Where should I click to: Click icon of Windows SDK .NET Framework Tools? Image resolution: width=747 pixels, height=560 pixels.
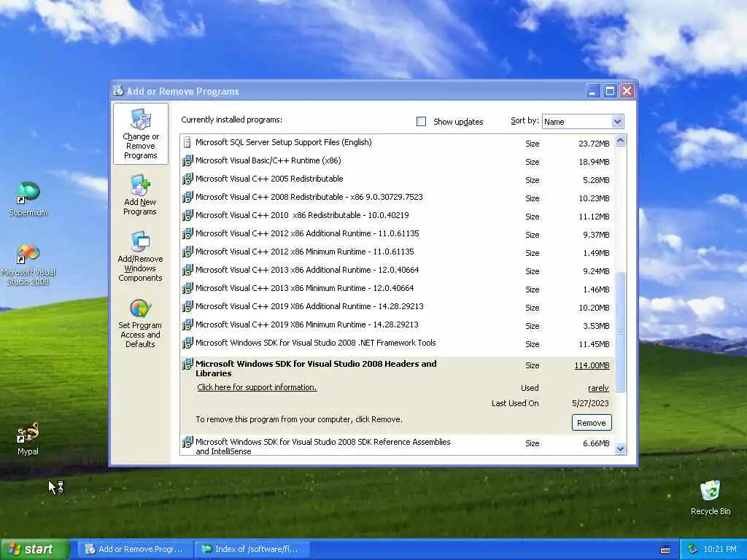point(187,343)
